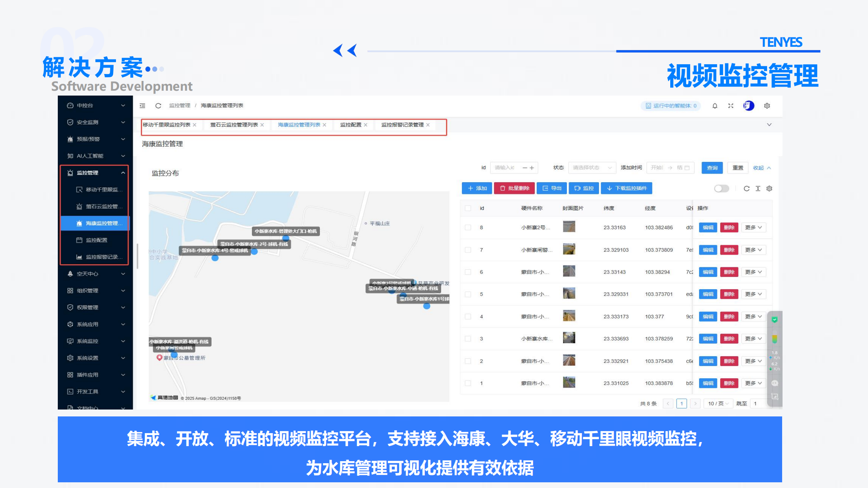Toggle the switch above the table
Image resolution: width=868 pixels, height=488 pixels.
(722, 188)
